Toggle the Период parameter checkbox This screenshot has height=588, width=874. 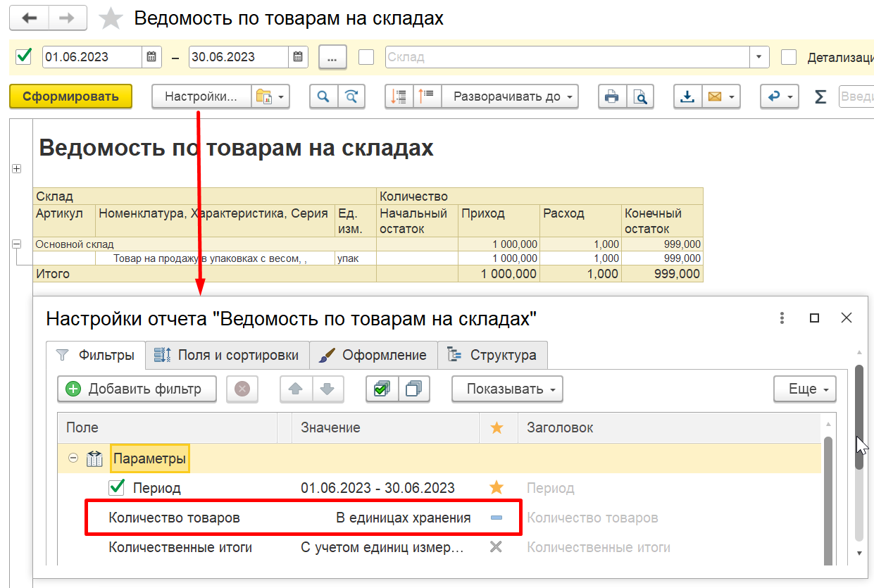[117, 487]
